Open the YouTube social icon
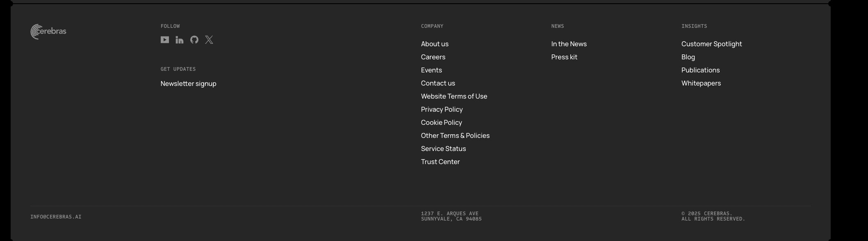The width and height of the screenshot is (868, 241). (x=165, y=40)
